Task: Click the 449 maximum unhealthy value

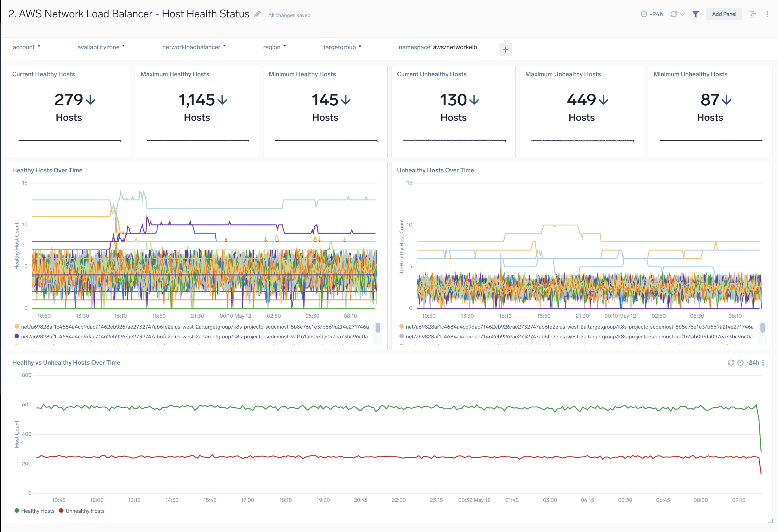Action: pyautogui.click(x=581, y=100)
